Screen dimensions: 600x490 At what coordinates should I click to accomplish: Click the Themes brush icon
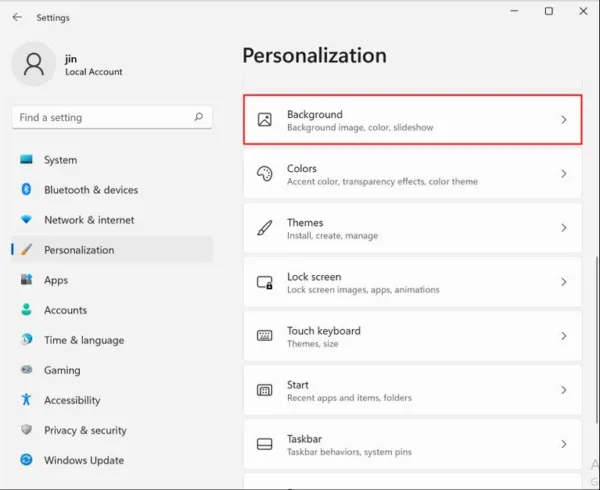[x=264, y=228]
